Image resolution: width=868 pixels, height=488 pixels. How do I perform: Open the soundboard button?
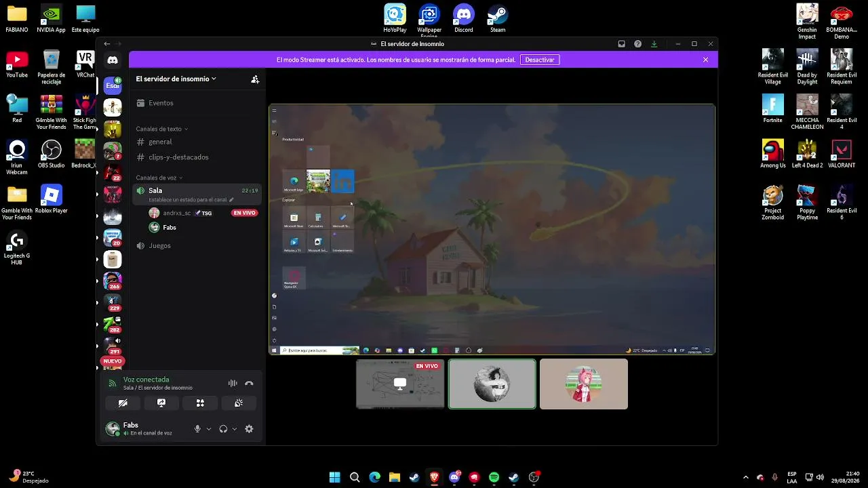click(x=239, y=403)
